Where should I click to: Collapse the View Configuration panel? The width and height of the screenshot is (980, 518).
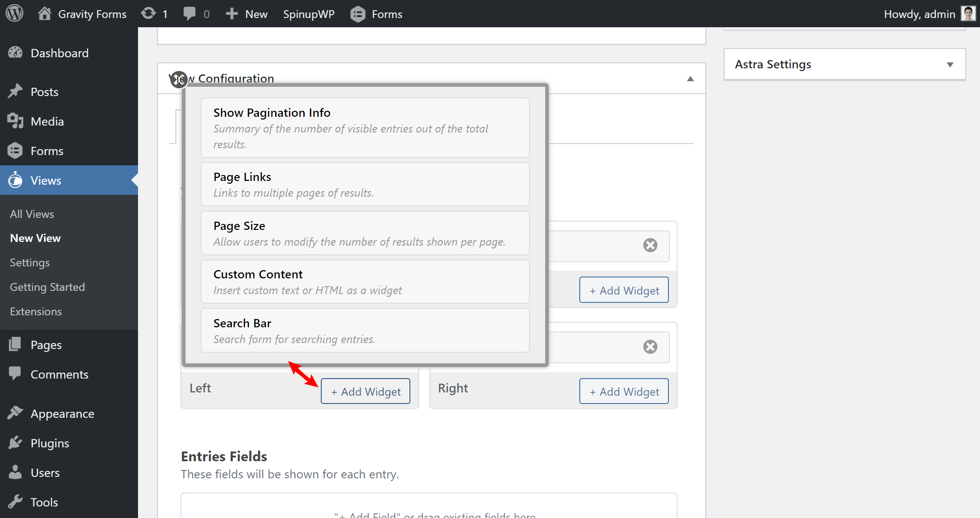coord(689,78)
